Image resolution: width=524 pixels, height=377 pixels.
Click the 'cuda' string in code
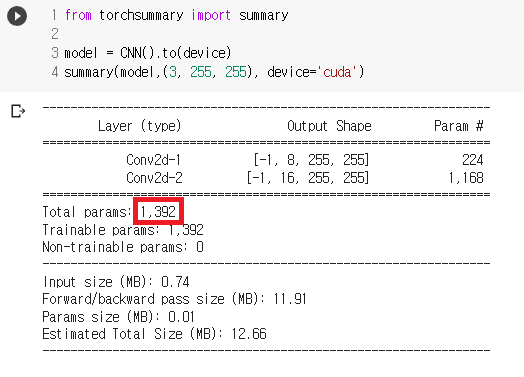[x=337, y=72]
